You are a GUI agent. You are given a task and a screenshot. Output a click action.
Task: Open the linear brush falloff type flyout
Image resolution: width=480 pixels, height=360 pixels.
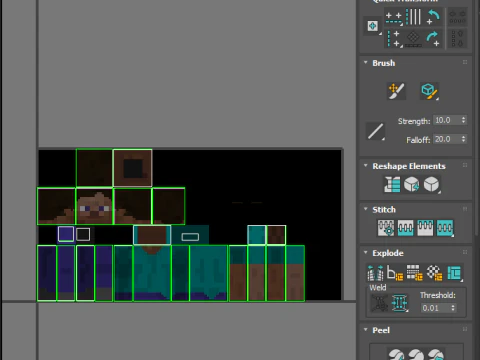[376, 131]
